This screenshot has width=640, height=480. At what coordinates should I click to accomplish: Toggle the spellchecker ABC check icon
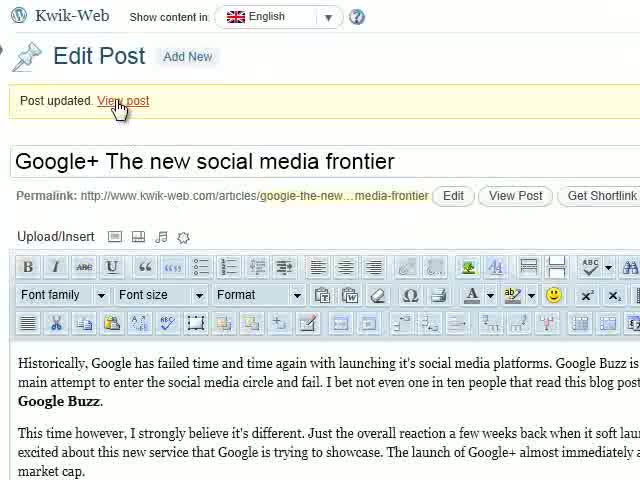[x=590, y=267]
